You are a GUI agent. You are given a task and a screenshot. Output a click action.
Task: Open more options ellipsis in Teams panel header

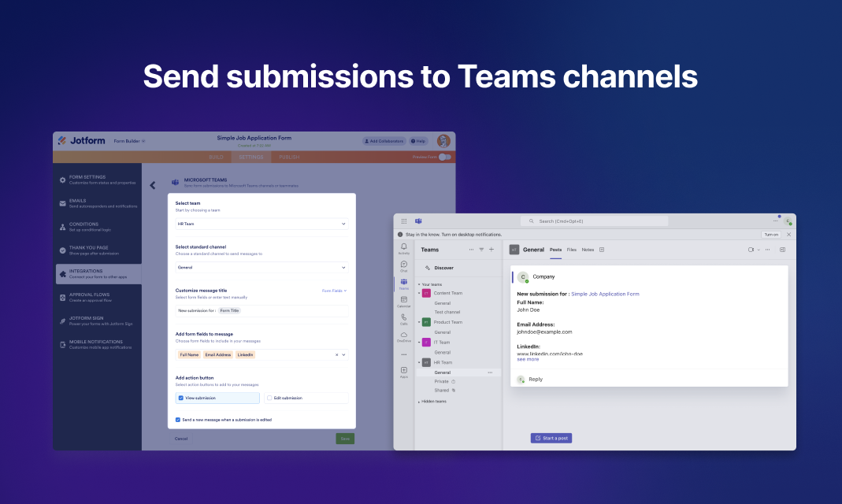pyautogui.click(x=472, y=250)
